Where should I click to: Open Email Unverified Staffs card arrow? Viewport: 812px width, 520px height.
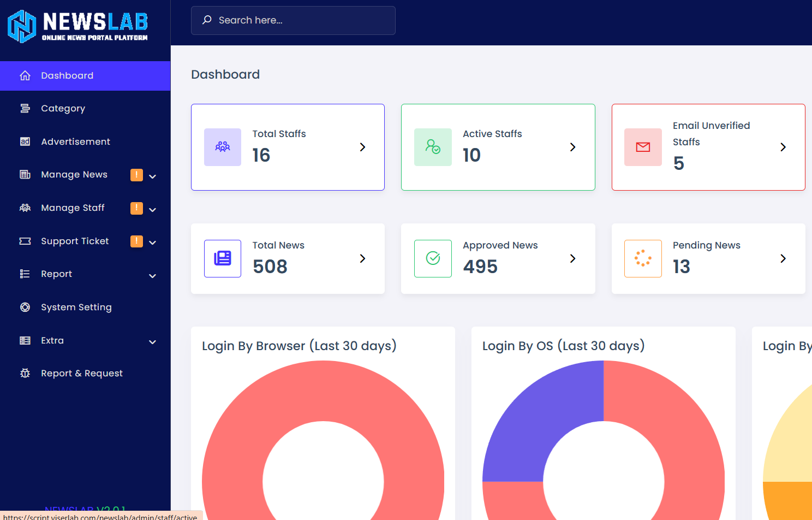click(x=783, y=147)
